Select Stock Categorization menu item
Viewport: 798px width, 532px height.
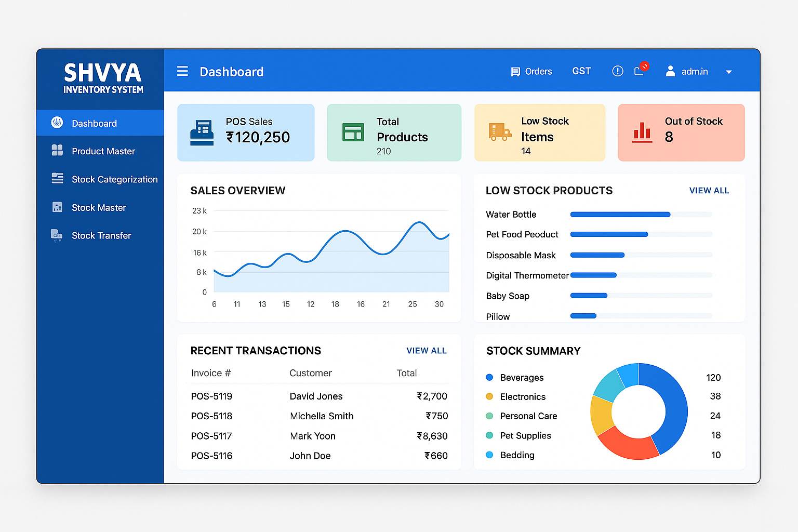tap(114, 179)
